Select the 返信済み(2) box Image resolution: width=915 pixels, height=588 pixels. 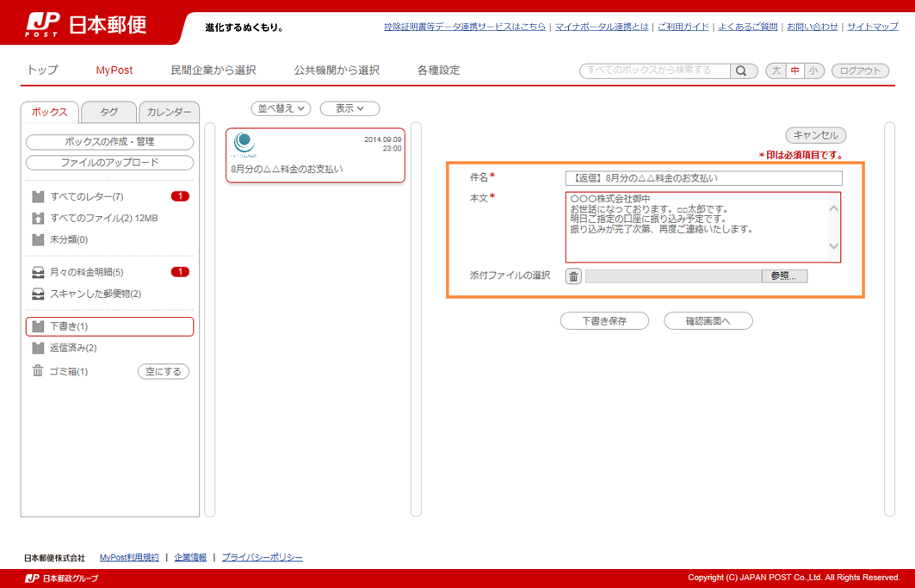coord(109,348)
